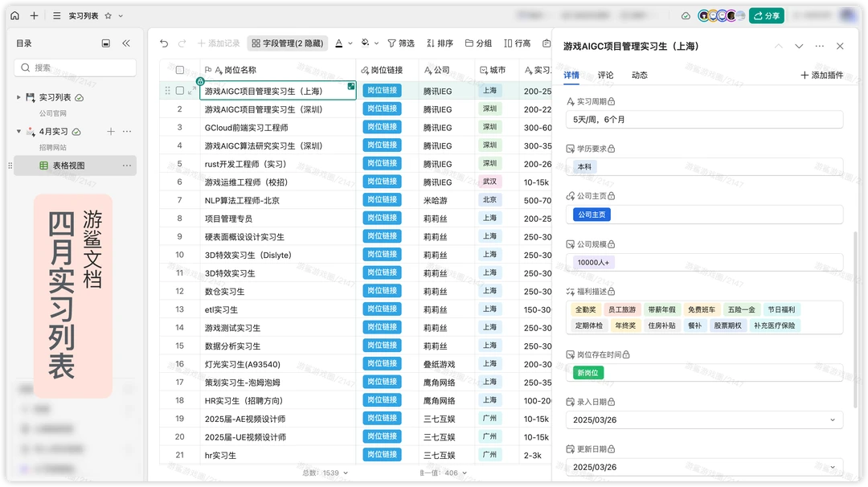Click the 搜索 search field in sidebar
The image size is (868, 487).
tap(76, 68)
